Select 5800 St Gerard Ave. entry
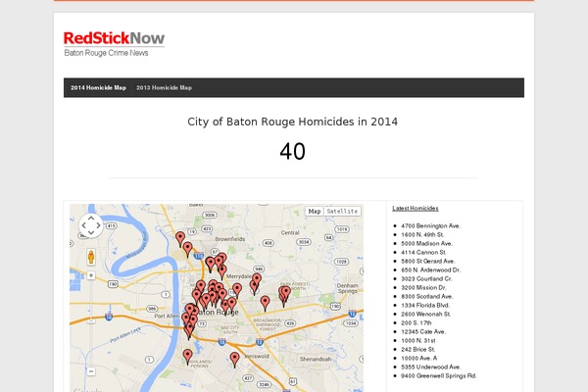Image resolution: width=588 pixels, height=392 pixels. (x=428, y=261)
